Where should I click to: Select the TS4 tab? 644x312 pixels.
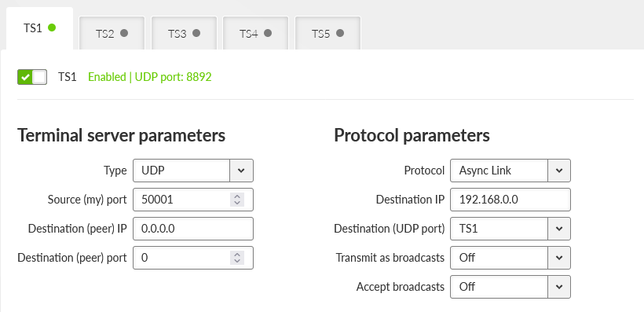tap(256, 33)
